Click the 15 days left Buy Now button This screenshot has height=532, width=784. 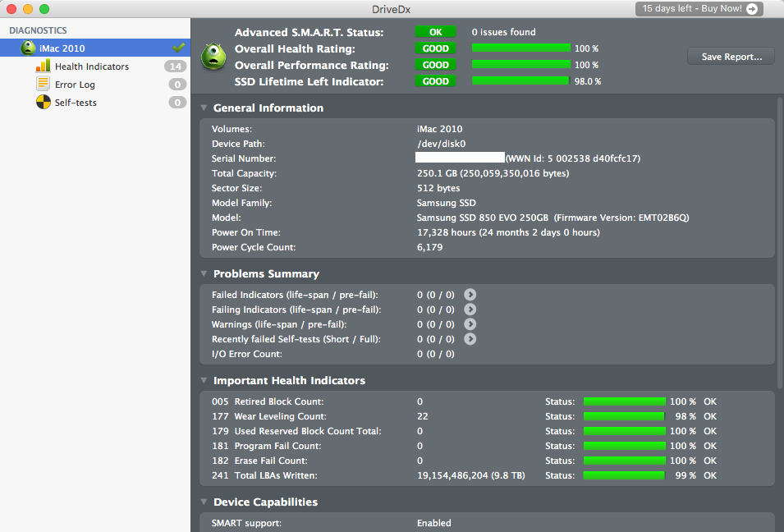tap(699, 8)
